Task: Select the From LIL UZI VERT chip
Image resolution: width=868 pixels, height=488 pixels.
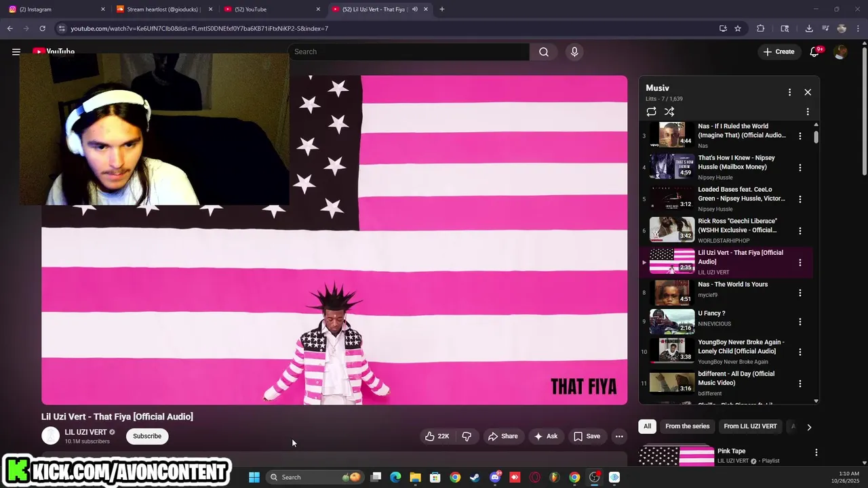Action: pyautogui.click(x=750, y=426)
